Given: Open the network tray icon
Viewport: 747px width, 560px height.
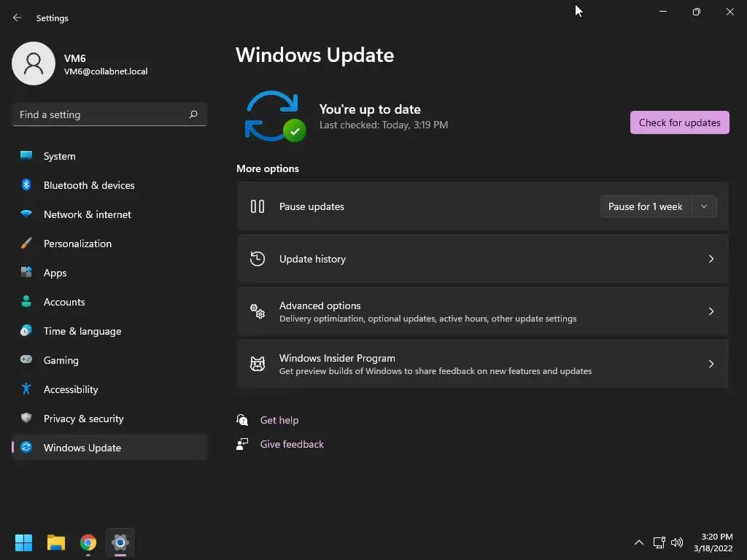Looking at the screenshot, I should point(659,542).
